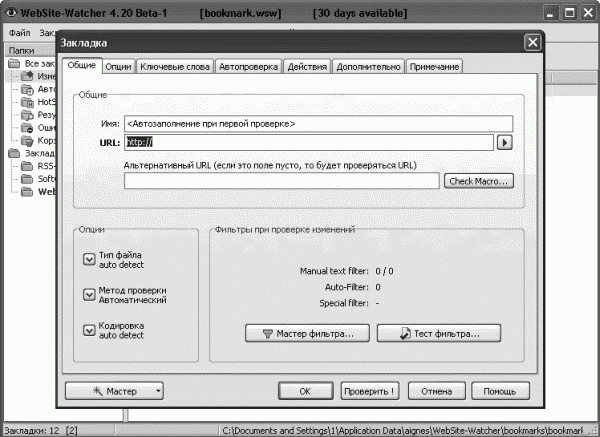Select the HotSites folder icon in sidebar

27,102
